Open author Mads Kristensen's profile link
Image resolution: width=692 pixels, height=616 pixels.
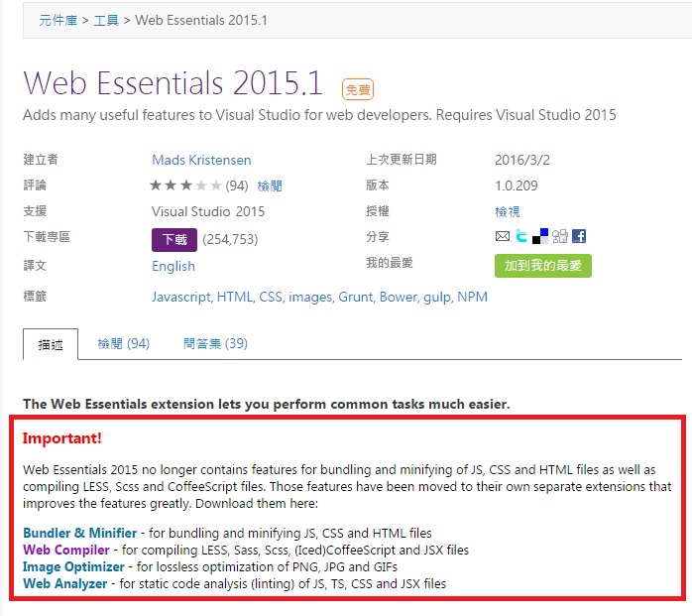pyautogui.click(x=201, y=160)
